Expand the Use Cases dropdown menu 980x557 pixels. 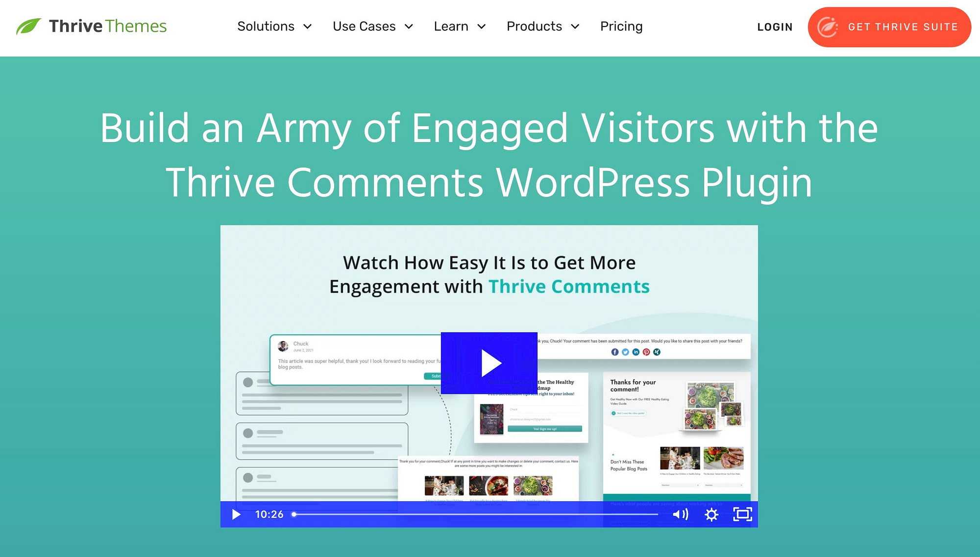pos(372,26)
